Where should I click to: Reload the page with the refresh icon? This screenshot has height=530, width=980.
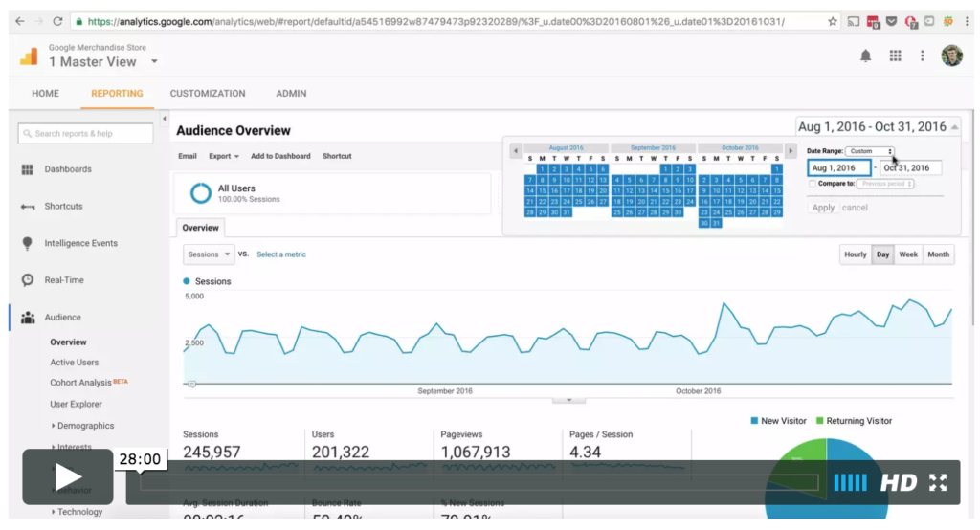pyautogui.click(x=57, y=21)
